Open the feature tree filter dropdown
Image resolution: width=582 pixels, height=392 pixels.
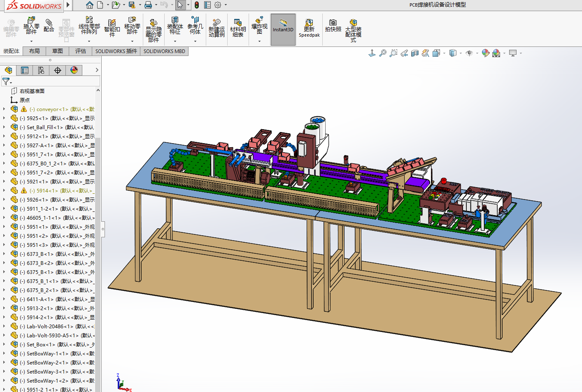tap(7, 81)
